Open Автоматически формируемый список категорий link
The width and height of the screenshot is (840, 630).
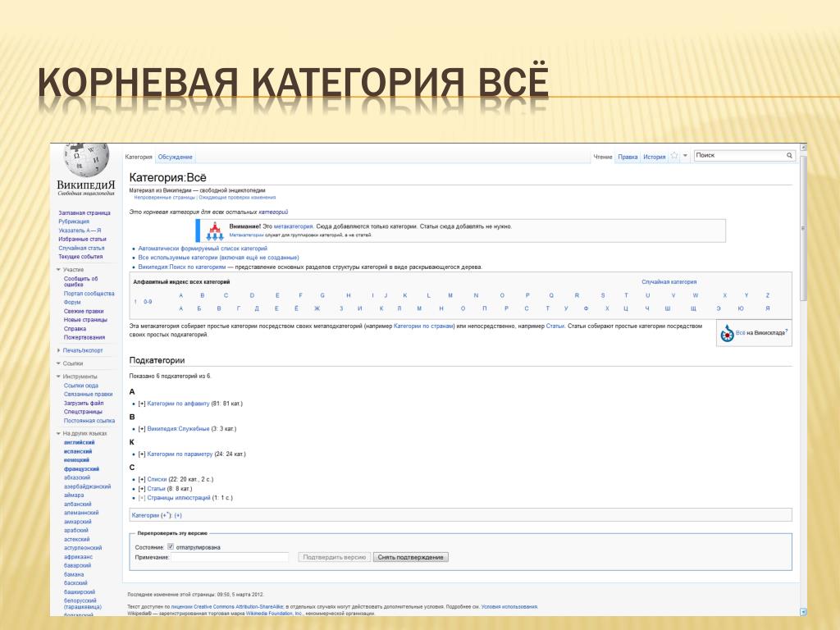(x=203, y=249)
